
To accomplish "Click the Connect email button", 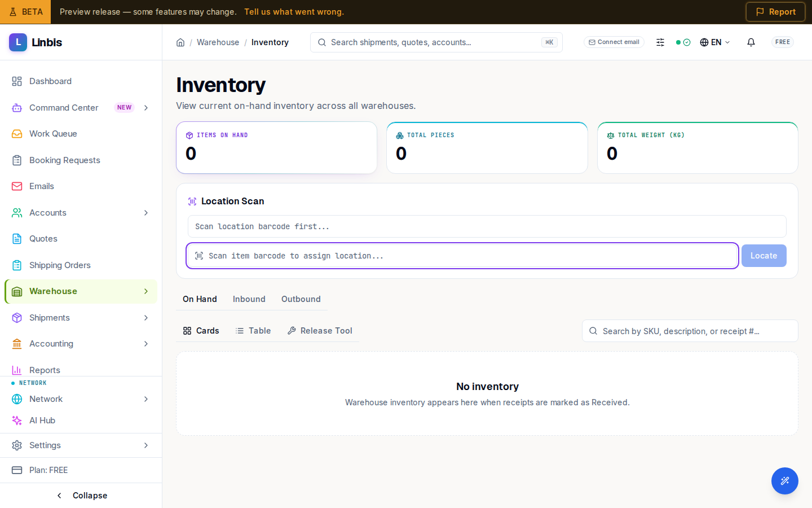I will coord(614,42).
